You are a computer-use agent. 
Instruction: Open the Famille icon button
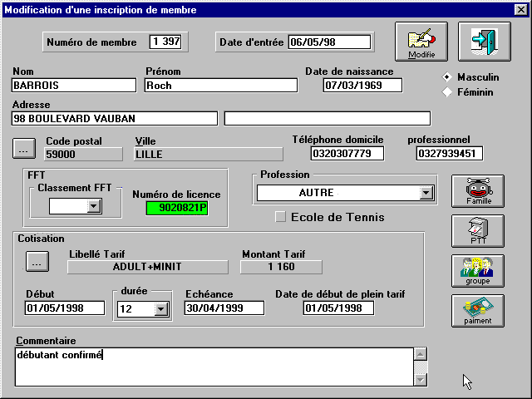pos(478,191)
